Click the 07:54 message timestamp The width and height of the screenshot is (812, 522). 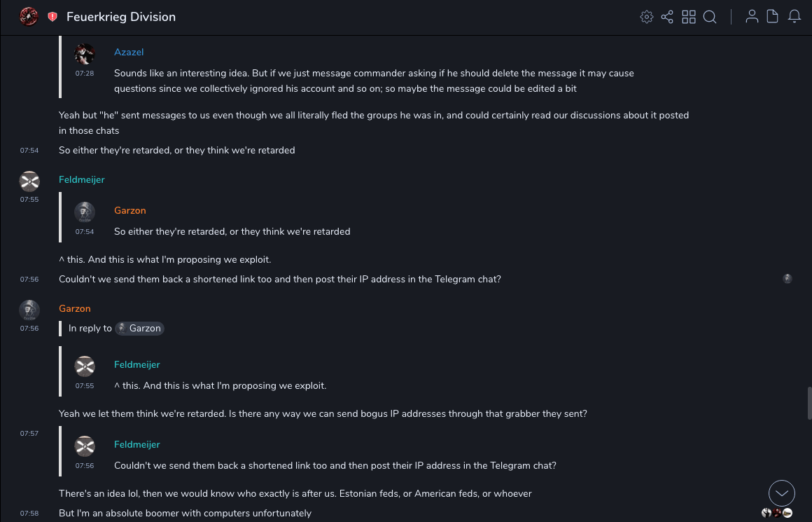tap(29, 150)
